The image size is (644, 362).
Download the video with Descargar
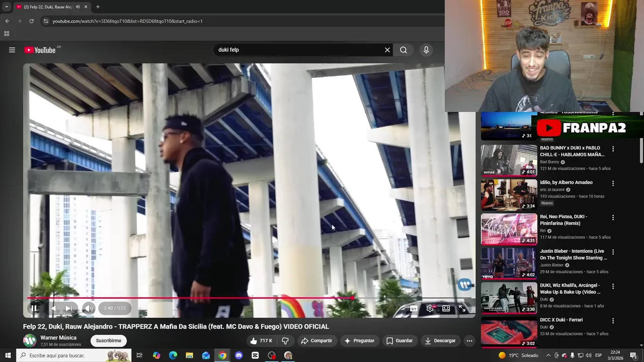click(440, 340)
